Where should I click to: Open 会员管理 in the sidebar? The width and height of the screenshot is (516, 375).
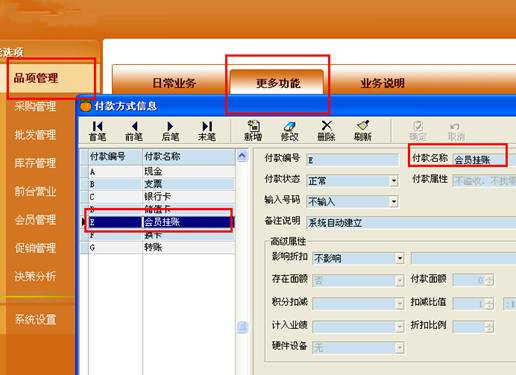[35, 220]
